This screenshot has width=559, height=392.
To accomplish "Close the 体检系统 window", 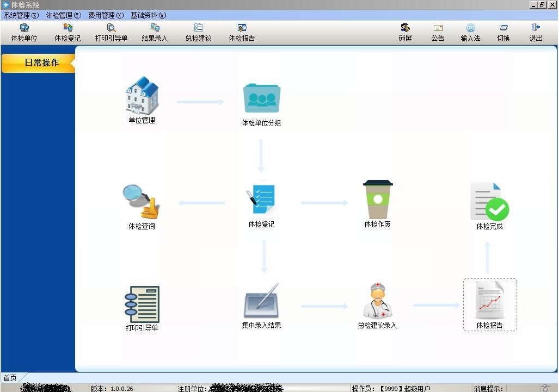I will [x=551, y=5].
